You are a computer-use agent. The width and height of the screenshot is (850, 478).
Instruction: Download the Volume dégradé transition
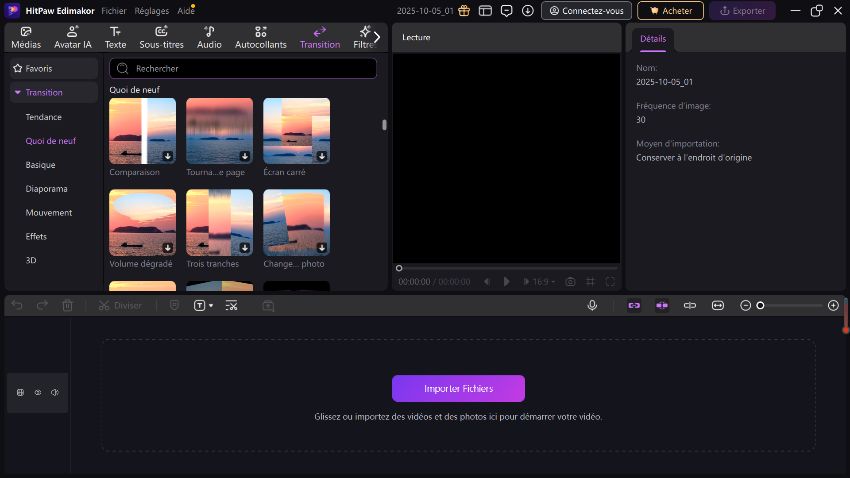(168, 248)
